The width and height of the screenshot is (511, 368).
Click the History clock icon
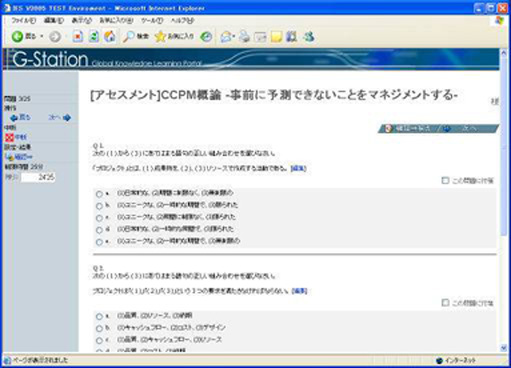[206, 37]
